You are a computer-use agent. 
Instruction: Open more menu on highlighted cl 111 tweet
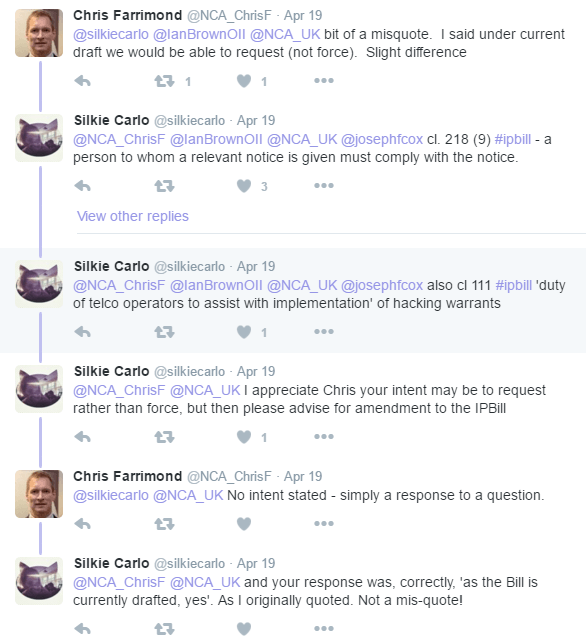point(324,332)
